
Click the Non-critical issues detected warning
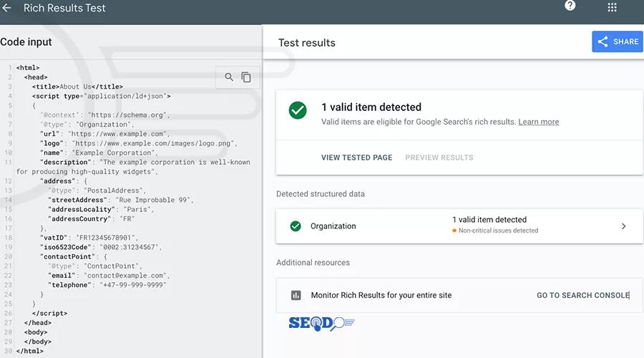pyautogui.click(x=498, y=231)
